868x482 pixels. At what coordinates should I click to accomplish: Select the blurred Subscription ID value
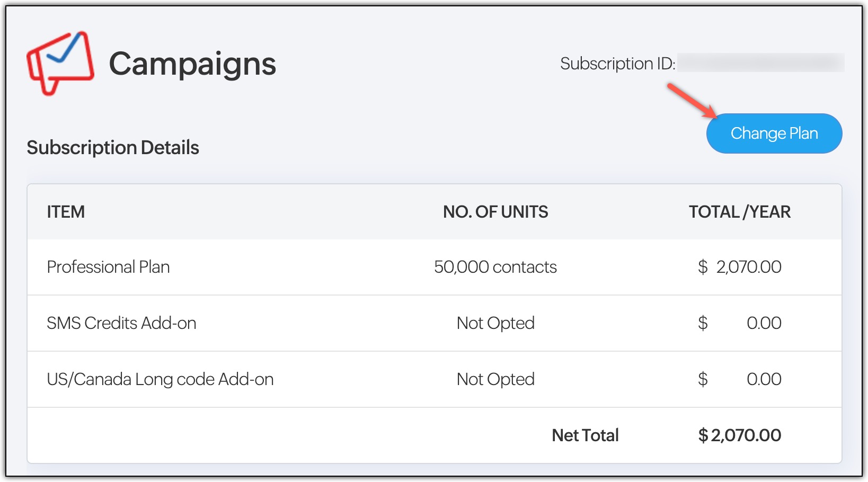(x=760, y=63)
